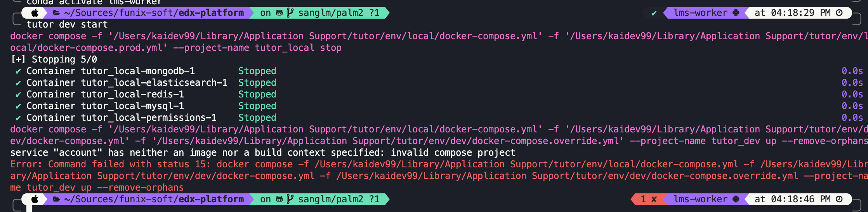The width and height of the screenshot is (868, 212).
Task: Click the sanglm/palm2 branch name at 04:18:46 prompt
Action: tap(331, 199)
